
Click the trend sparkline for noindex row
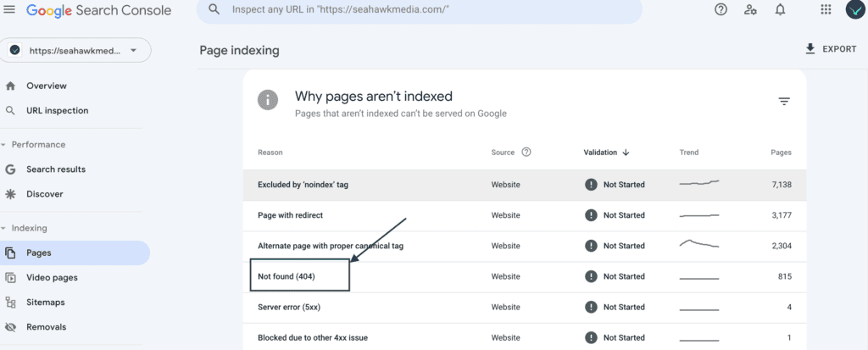[x=698, y=184]
